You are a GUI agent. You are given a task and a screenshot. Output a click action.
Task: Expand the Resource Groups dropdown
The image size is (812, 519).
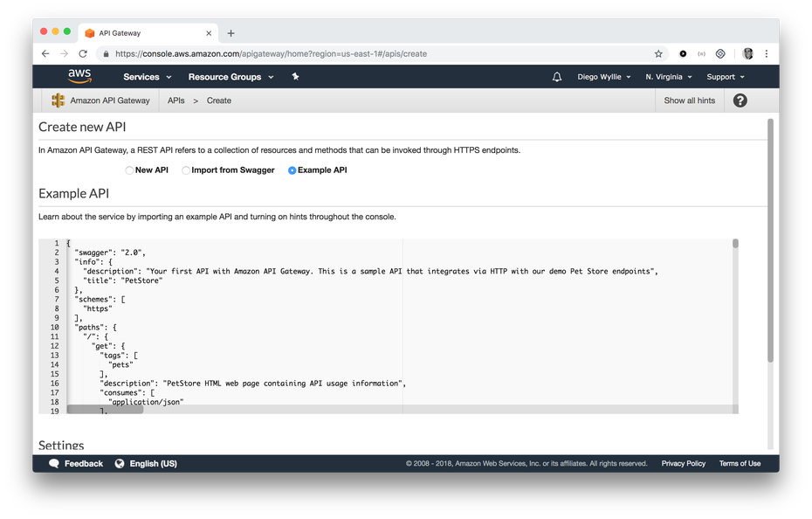click(x=231, y=77)
